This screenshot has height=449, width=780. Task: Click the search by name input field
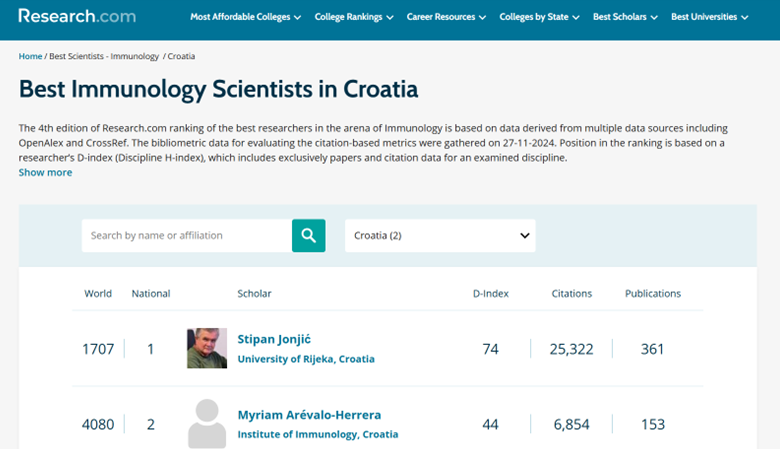click(x=187, y=235)
